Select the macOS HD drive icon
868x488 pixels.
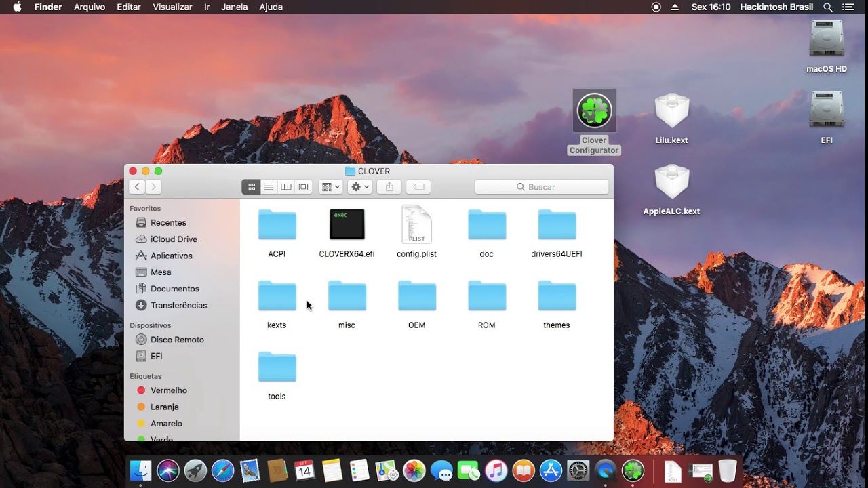click(827, 39)
